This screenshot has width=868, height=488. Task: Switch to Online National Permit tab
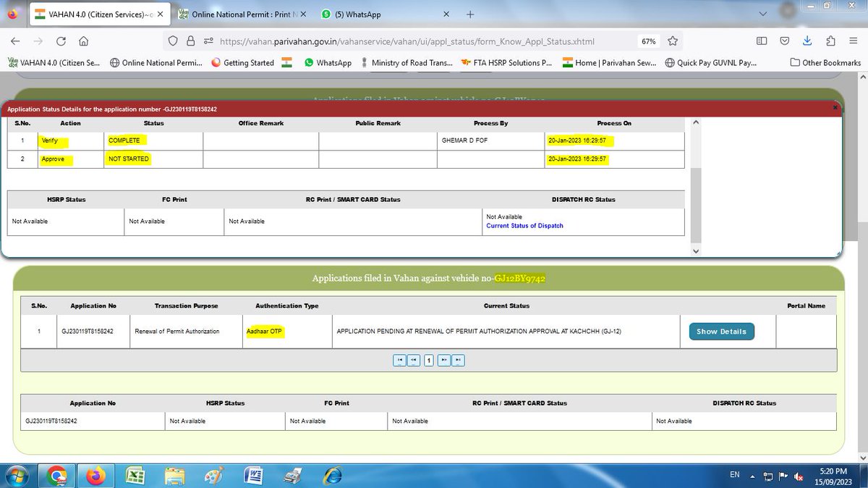pos(242,14)
